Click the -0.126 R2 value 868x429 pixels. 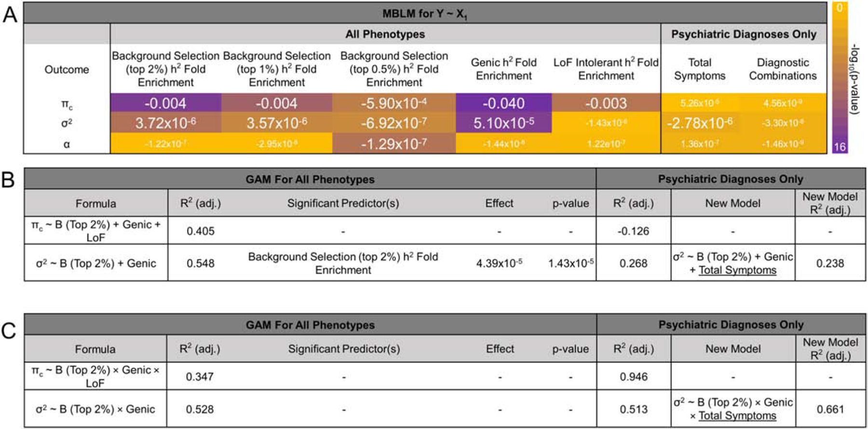tap(633, 231)
